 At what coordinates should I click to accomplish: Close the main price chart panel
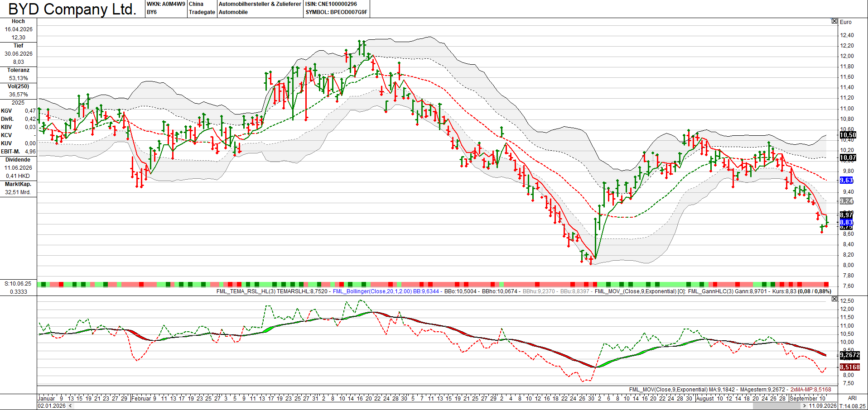coord(834,21)
